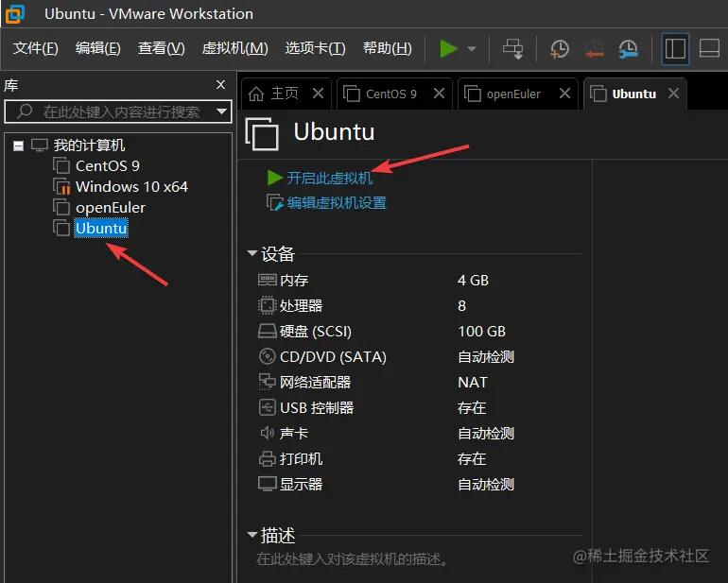This screenshot has height=583, width=728.
Task: Click the description text field 在此处键入对该虚拟机的描述
Action: (x=352, y=558)
